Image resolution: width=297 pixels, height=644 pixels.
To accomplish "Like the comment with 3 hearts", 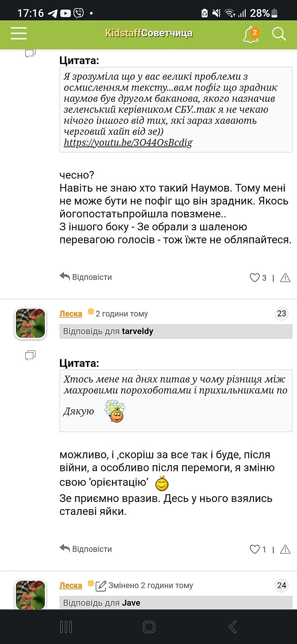I will 255,278.
